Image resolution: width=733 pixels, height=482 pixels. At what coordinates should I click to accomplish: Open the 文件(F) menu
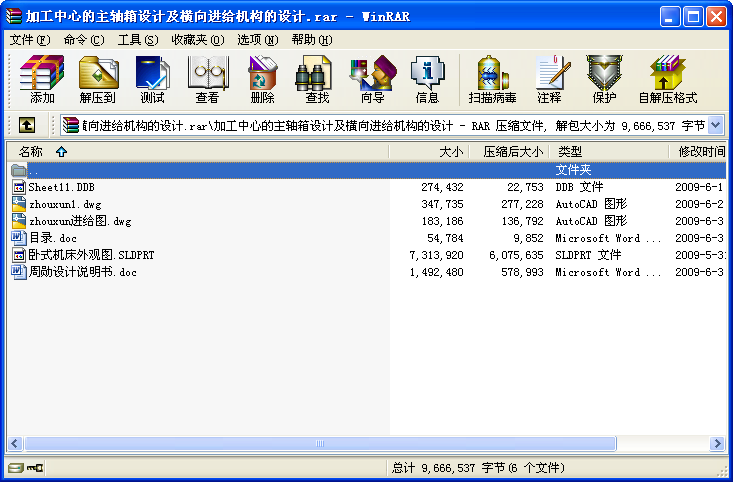(29, 40)
